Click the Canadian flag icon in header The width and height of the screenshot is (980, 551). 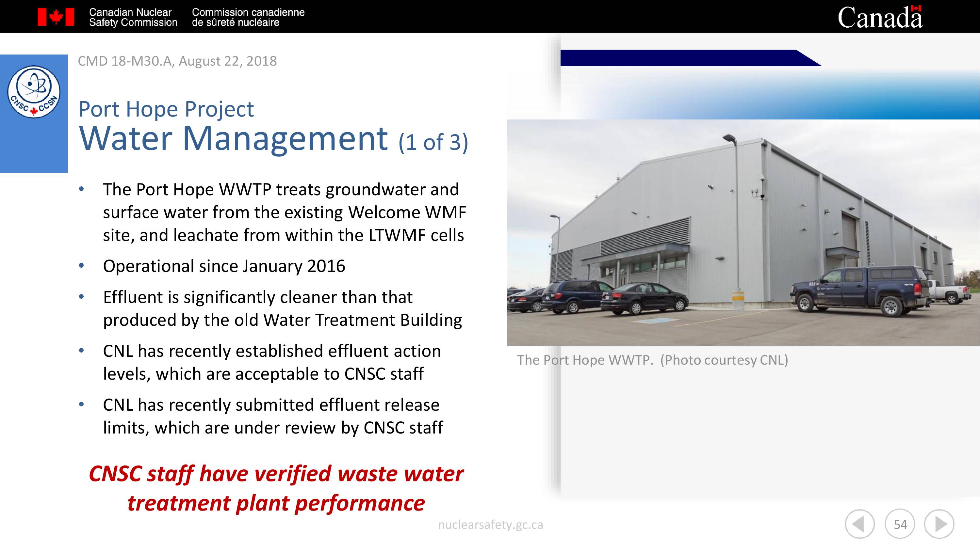56,17
